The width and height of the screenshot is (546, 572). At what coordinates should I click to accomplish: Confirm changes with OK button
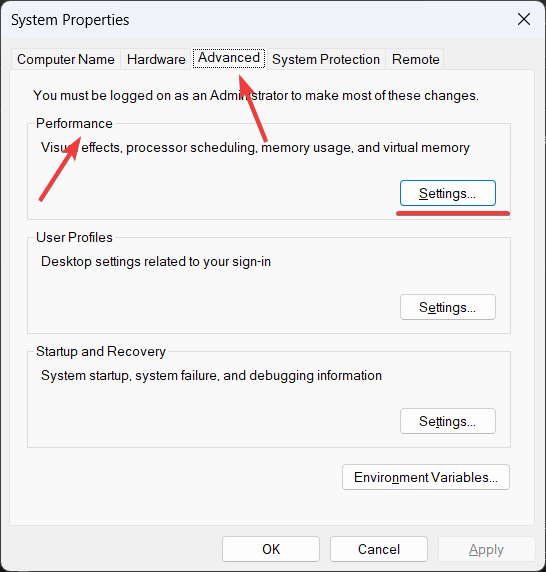(271, 549)
